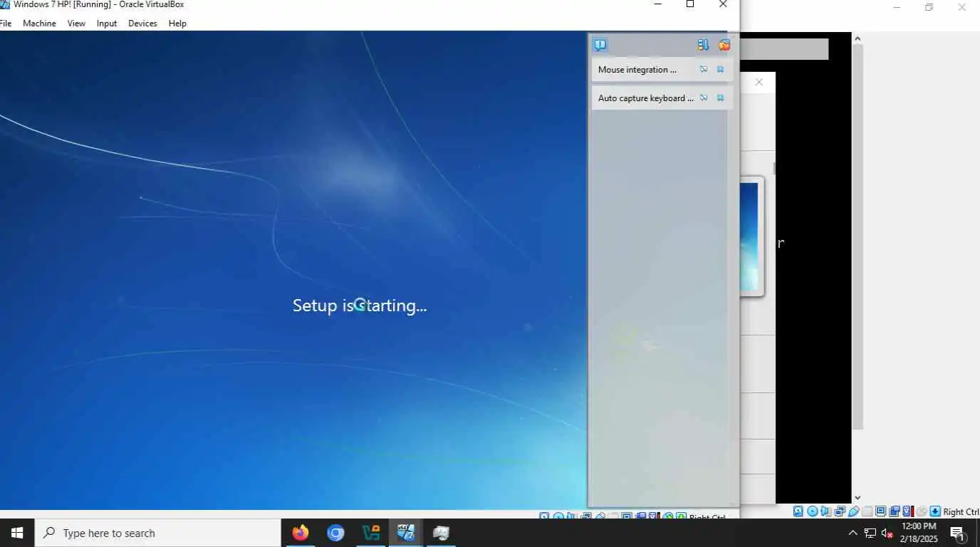The width and height of the screenshot is (980, 547).
Task: Show hidden system tray icons chevron
Action: click(x=853, y=533)
